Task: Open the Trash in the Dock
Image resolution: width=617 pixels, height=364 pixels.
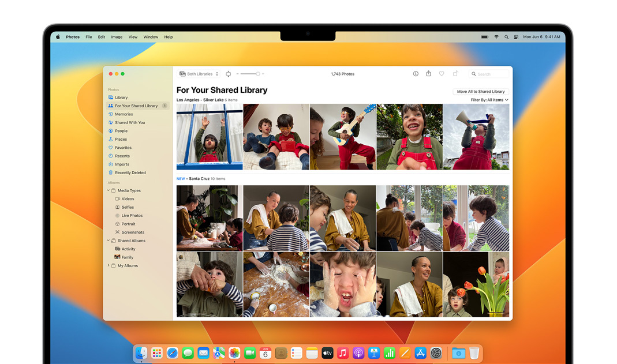Action: click(474, 353)
